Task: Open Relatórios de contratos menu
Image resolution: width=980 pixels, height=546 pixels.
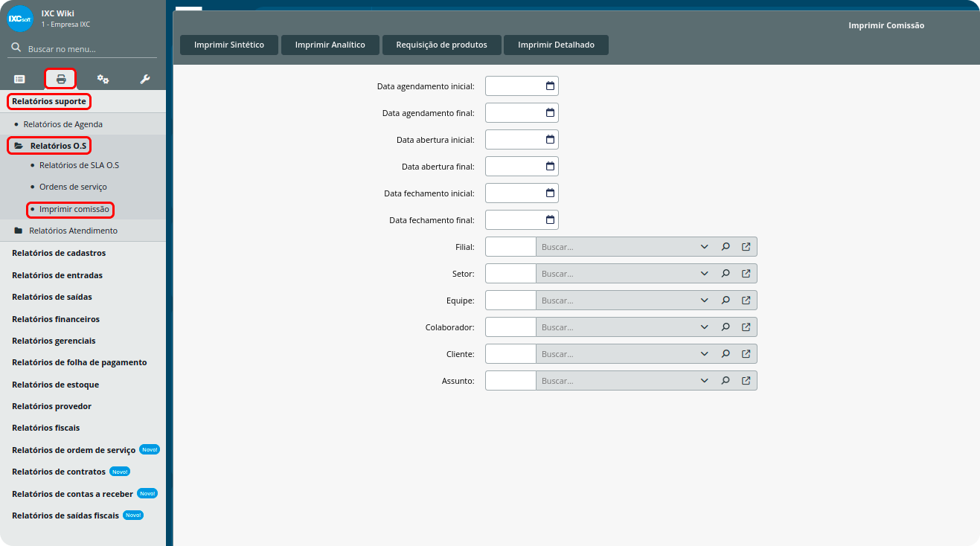Action: 59,472
